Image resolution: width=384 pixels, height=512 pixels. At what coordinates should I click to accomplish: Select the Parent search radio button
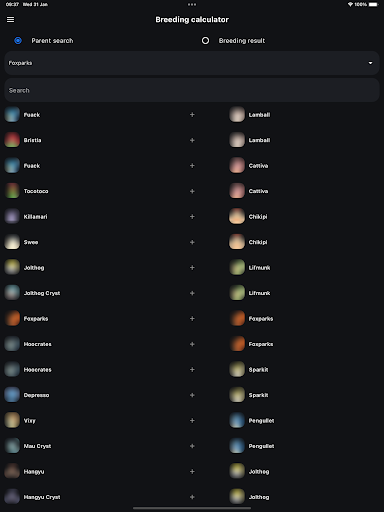(x=18, y=41)
